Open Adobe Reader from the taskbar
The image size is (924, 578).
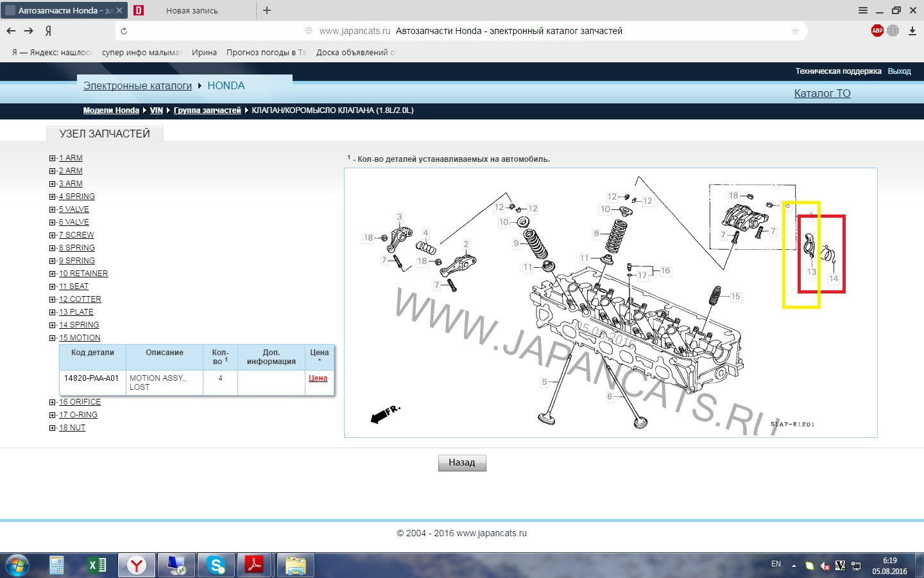(x=255, y=565)
